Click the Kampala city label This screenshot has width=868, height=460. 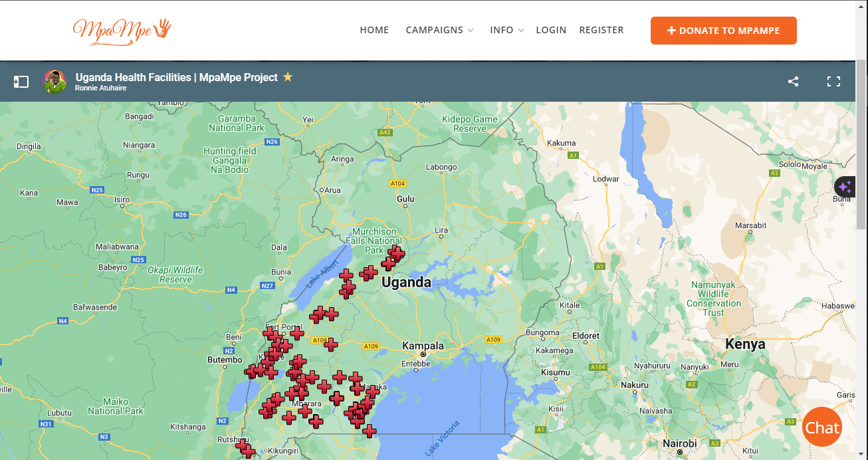423,346
